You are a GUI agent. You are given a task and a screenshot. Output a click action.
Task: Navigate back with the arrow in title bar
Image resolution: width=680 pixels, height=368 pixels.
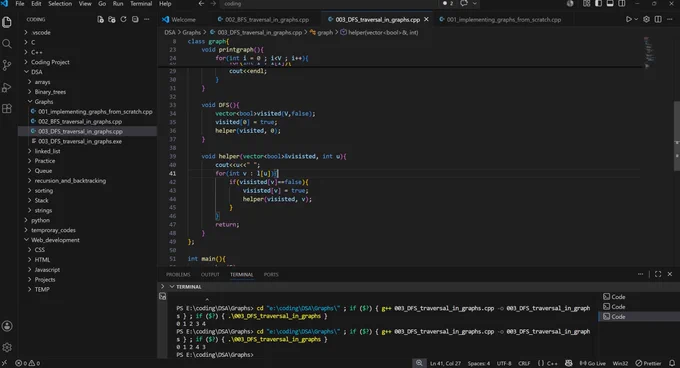201,3
